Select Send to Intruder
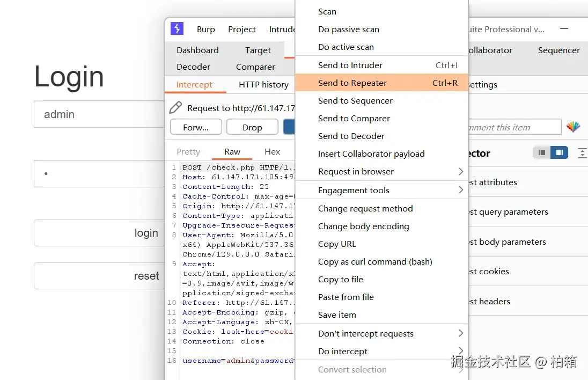588x380 pixels. 382,65
